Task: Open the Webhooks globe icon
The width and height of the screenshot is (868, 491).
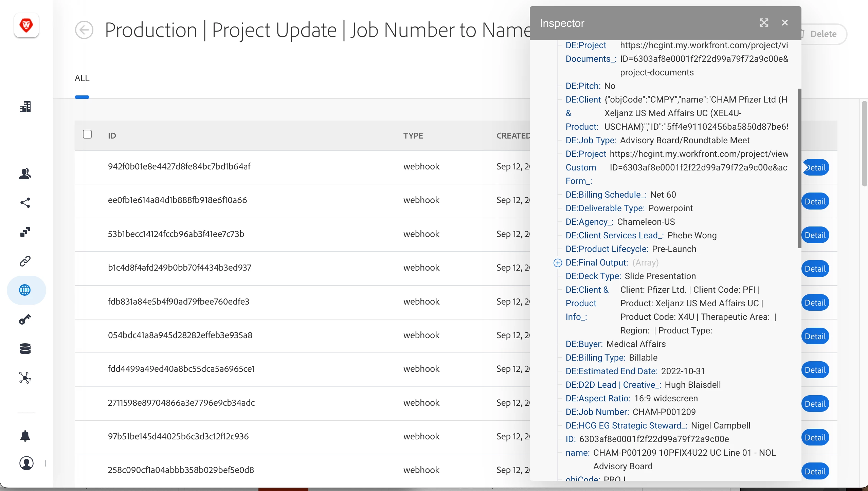Action: coord(25,290)
